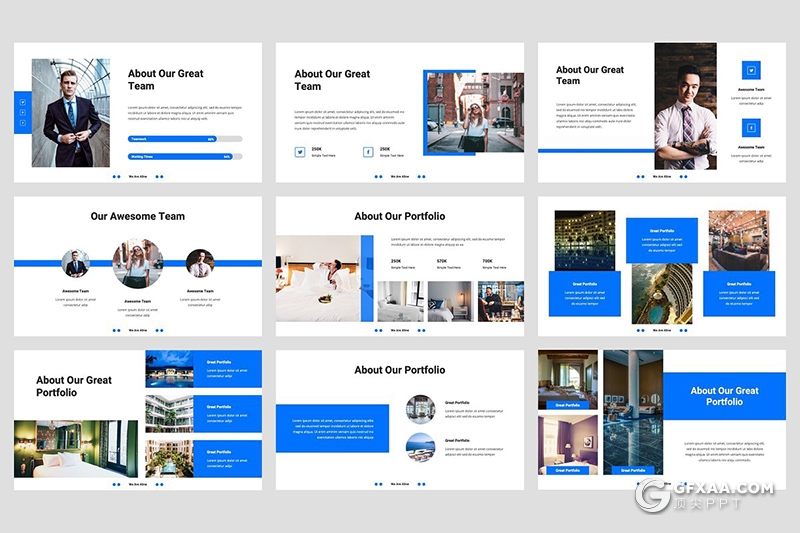
Task: Click the bottom social icon on businessman slide's blue sidebar
Action: point(22,125)
